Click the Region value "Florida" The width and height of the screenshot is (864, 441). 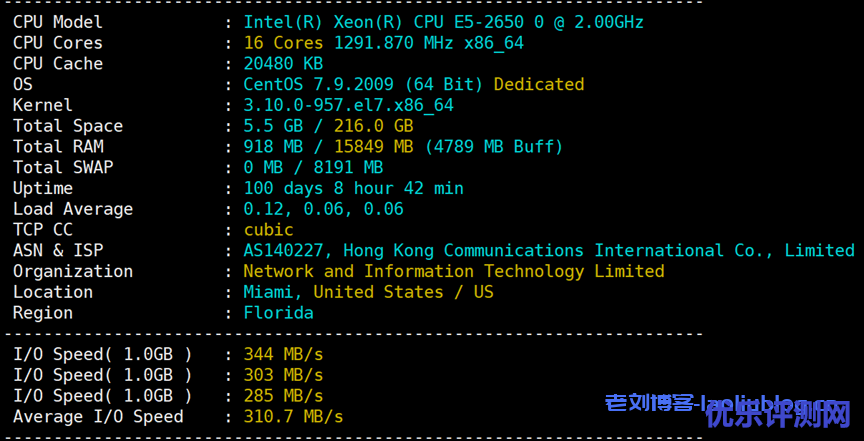tap(278, 313)
